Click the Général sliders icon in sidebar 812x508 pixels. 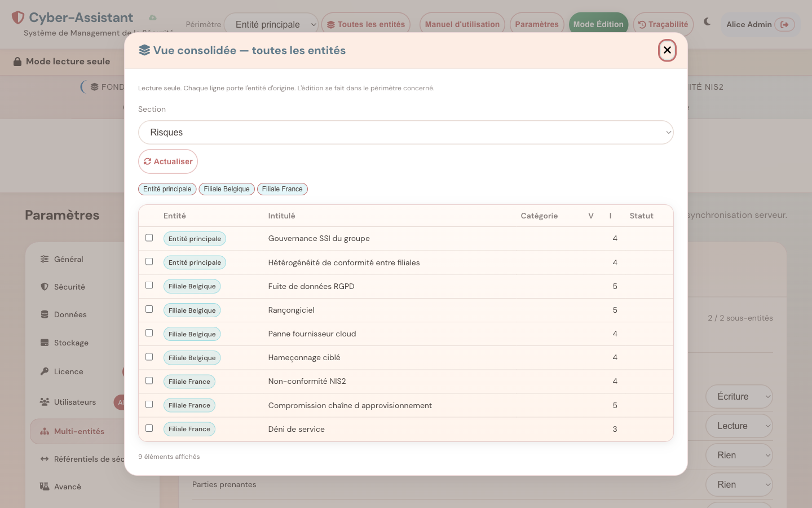[45, 259]
